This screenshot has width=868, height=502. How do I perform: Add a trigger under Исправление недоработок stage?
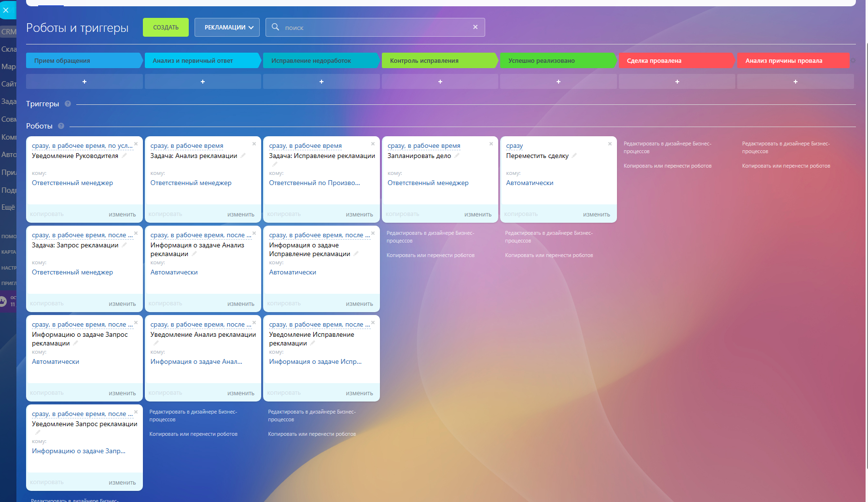(x=322, y=82)
